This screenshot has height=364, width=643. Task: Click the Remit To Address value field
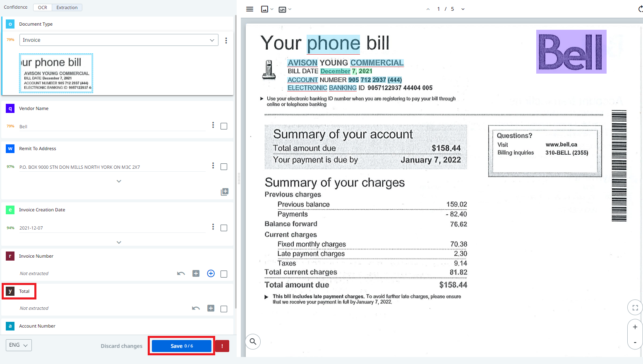click(112, 167)
